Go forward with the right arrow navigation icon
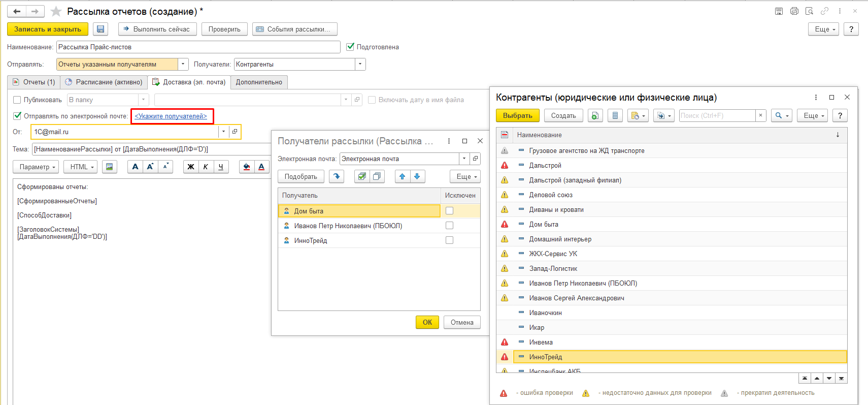The image size is (868, 405). pyautogui.click(x=35, y=11)
